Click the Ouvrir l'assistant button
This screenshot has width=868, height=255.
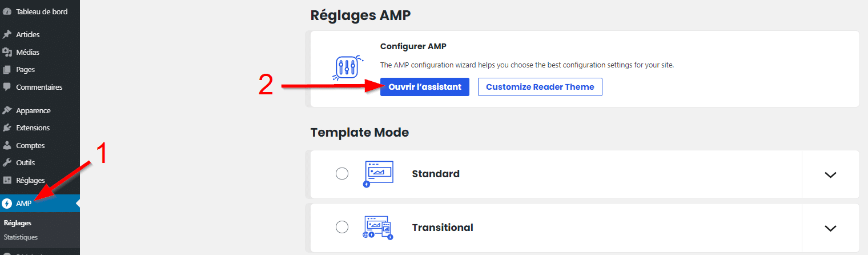click(425, 87)
